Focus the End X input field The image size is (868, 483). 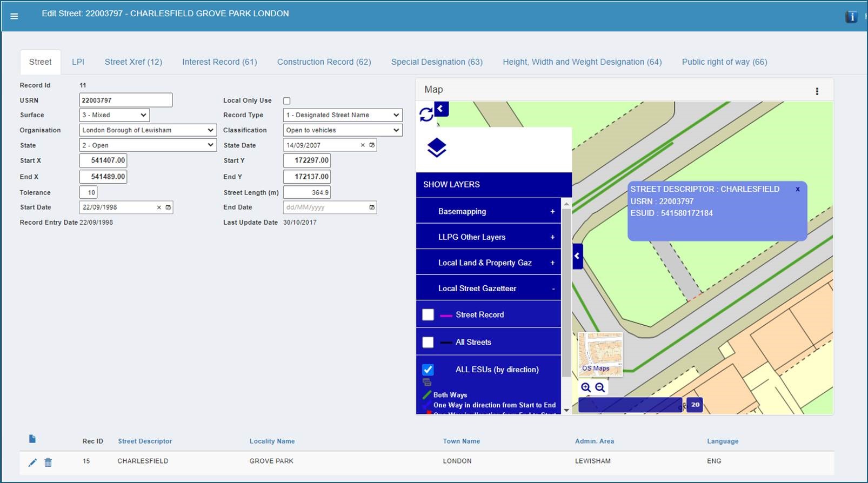point(103,177)
